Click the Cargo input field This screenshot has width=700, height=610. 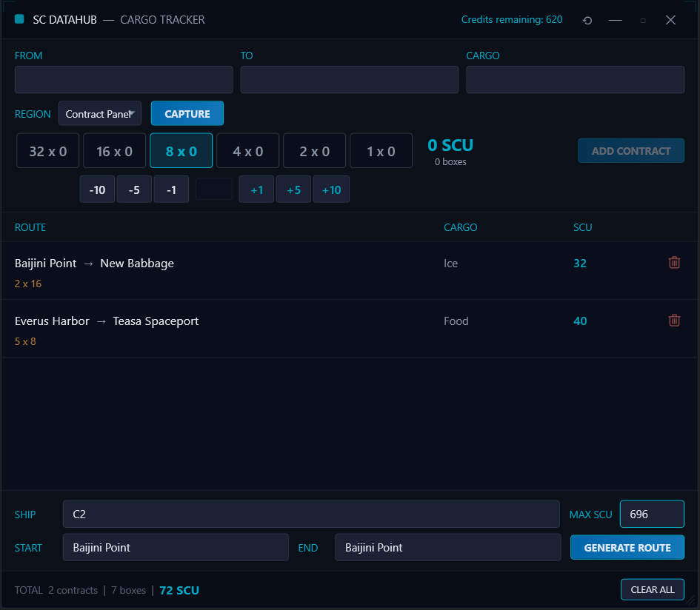click(x=576, y=80)
